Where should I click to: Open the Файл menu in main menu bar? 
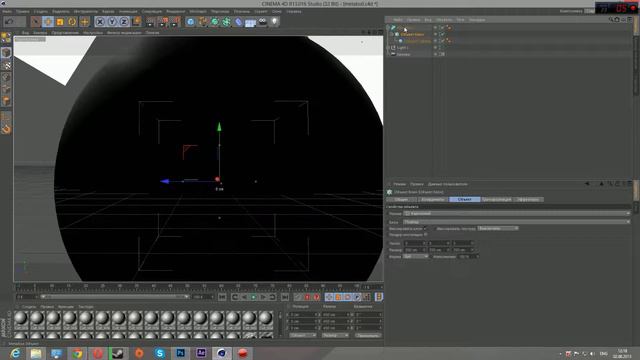click(x=7, y=11)
